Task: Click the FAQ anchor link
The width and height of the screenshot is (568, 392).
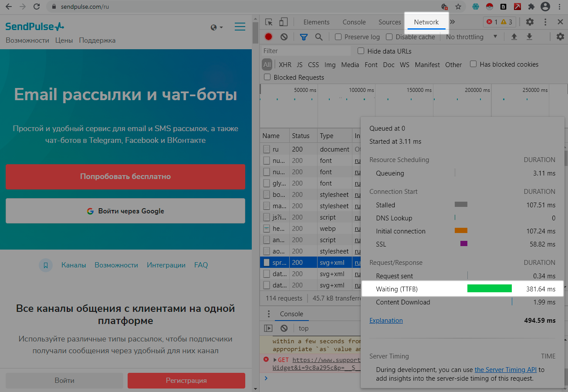Action: pyautogui.click(x=201, y=265)
